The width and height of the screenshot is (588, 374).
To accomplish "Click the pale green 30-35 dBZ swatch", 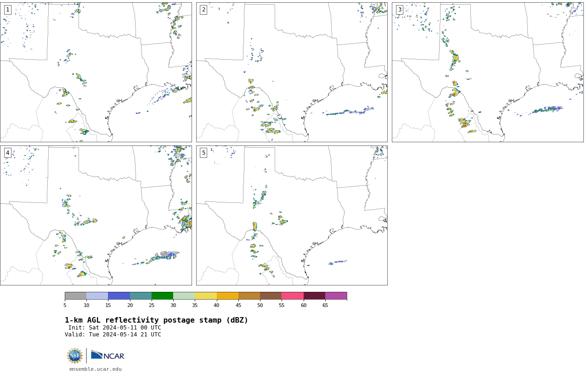I will point(184,296).
